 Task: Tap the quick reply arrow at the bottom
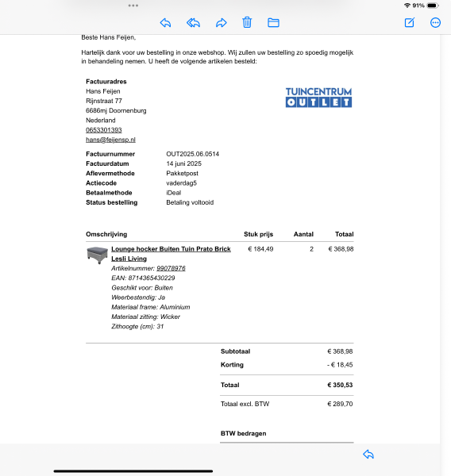368,454
